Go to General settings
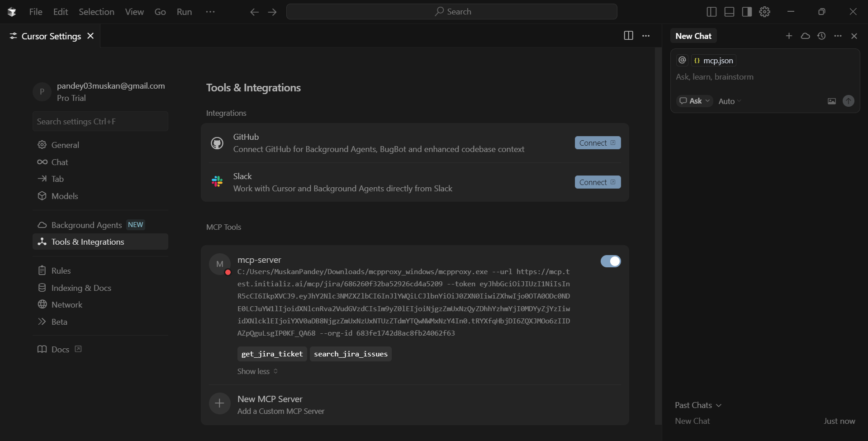Screen dimensions: 868x441 (x=100, y=145)
